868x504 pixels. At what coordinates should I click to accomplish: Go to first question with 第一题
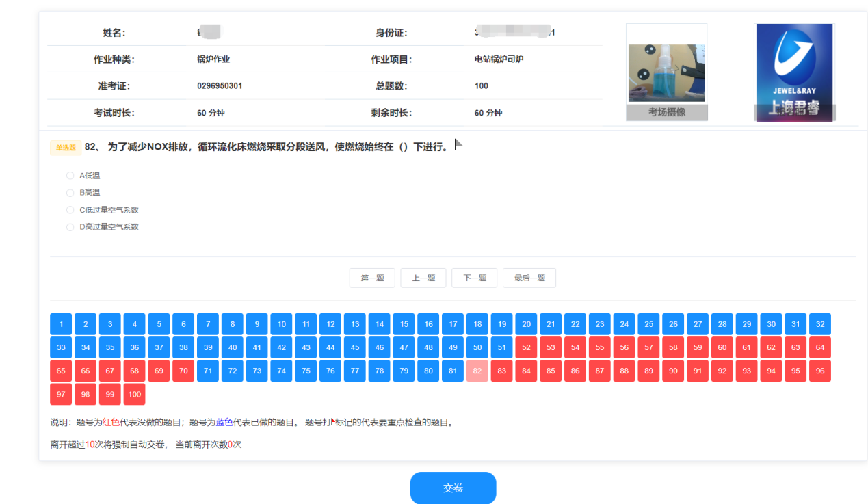372,278
